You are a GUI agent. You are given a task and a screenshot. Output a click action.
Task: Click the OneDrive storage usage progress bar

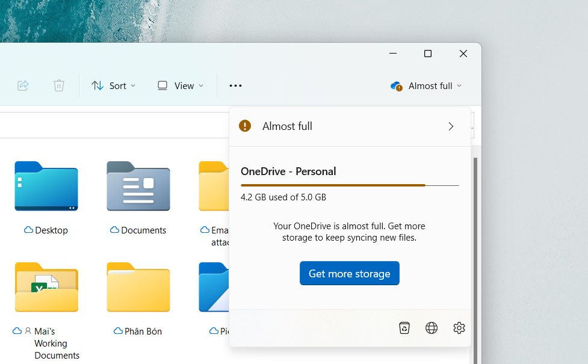click(349, 186)
